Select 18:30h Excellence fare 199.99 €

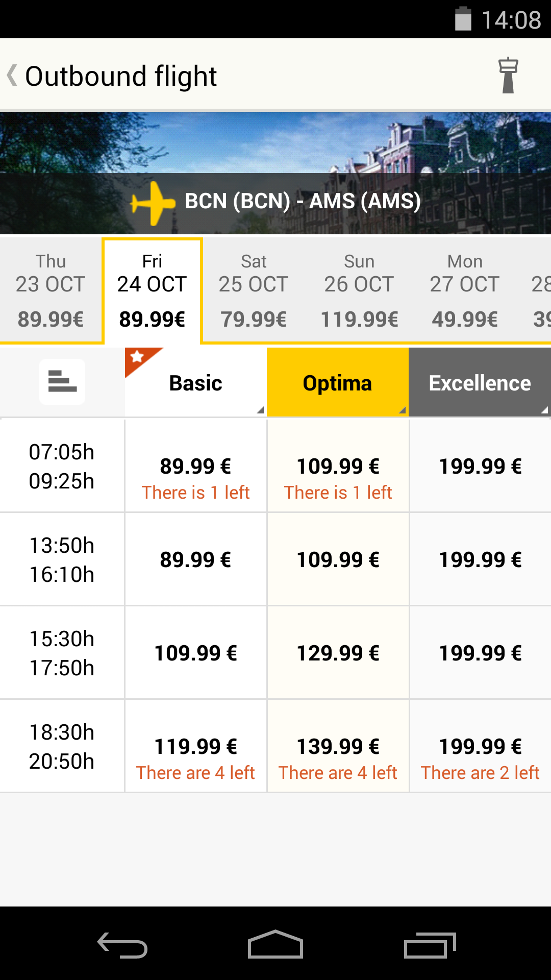click(480, 747)
